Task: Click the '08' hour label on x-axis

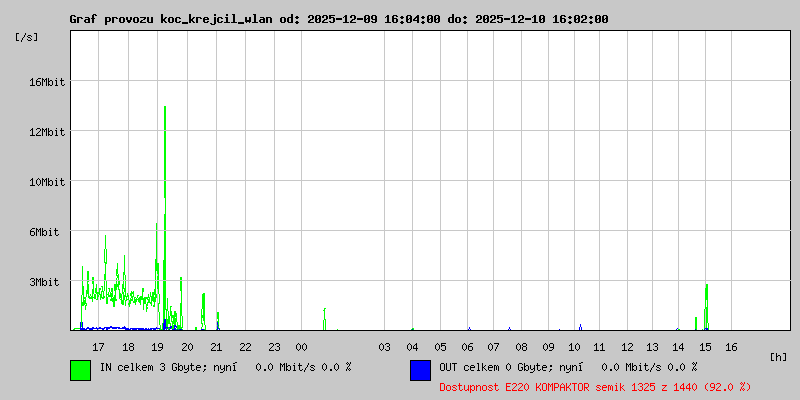Action: coord(521,347)
